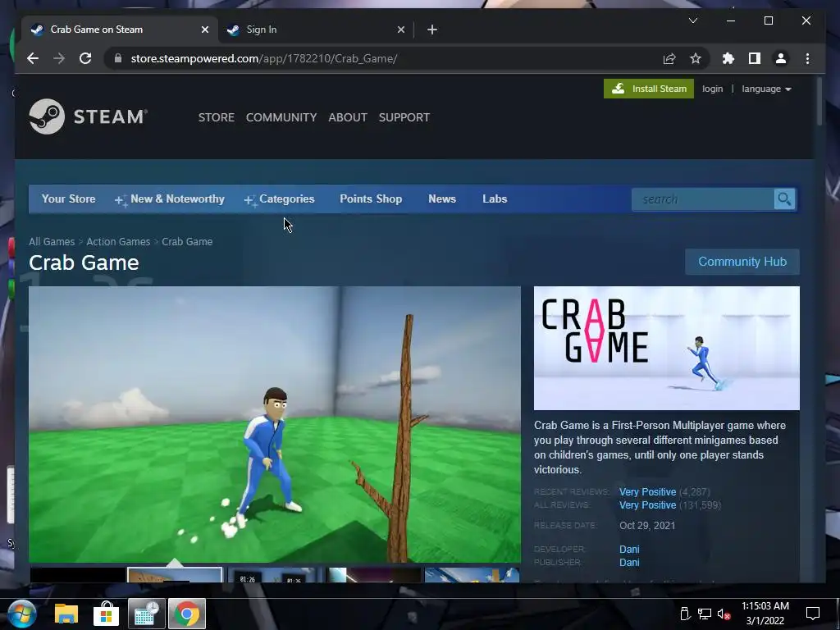Click the USB safely remove tray icon
The height and width of the screenshot is (630, 840).
(685, 614)
